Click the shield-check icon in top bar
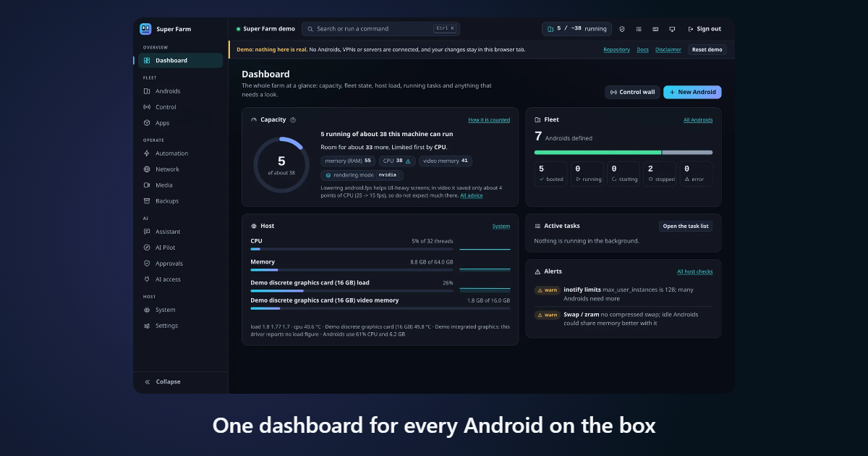The image size is (868, 456). [x=622, y=29]
